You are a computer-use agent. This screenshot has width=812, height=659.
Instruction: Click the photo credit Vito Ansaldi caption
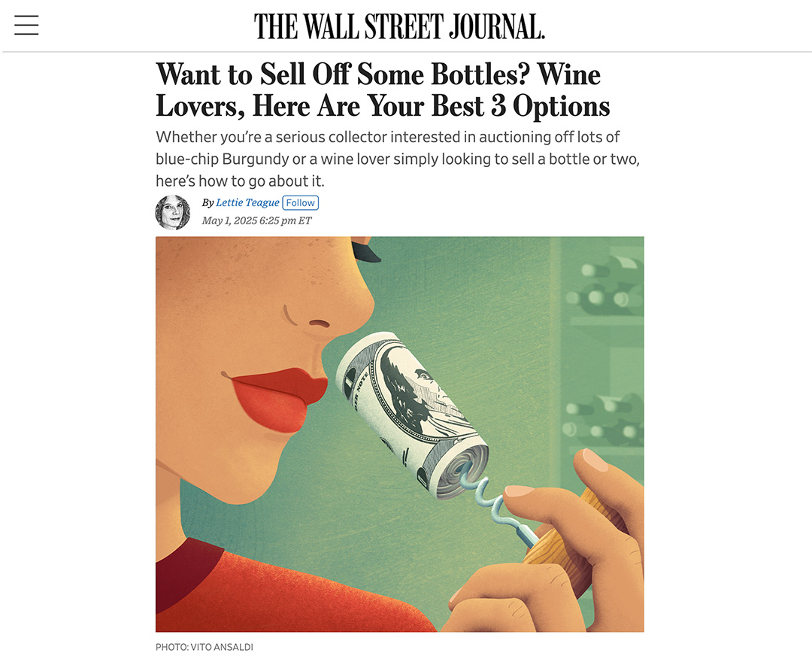click(204, 647)
